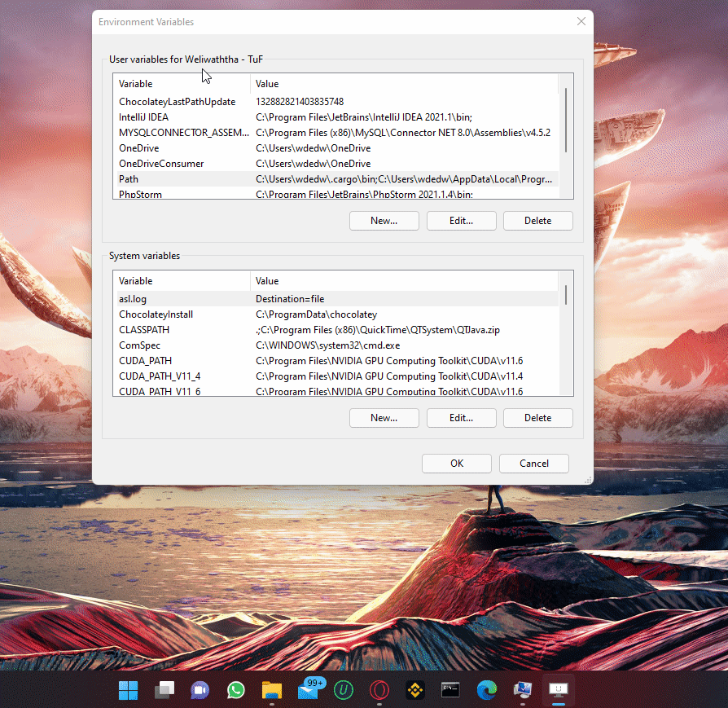Close the Environment Variables dialog
728x708 pixels.
coord(581,21)
